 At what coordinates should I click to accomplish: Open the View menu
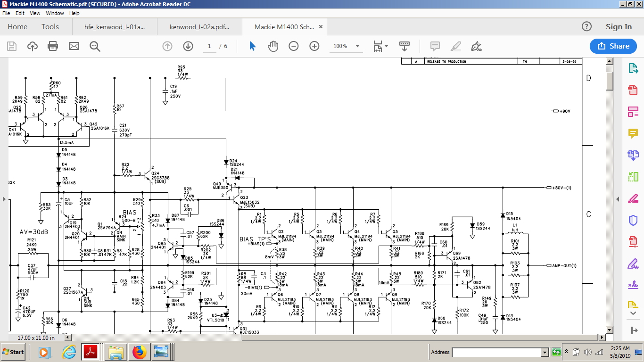(x=35, y=13)
